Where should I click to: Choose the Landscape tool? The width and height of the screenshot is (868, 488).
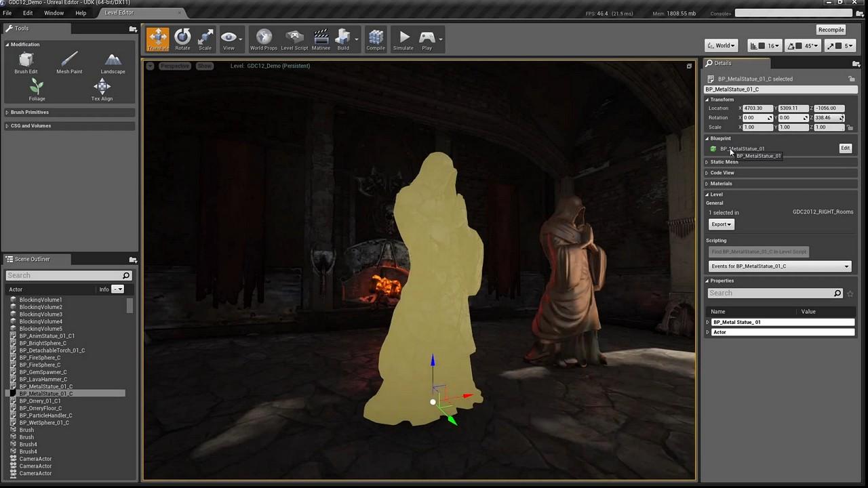pos(113,63)
